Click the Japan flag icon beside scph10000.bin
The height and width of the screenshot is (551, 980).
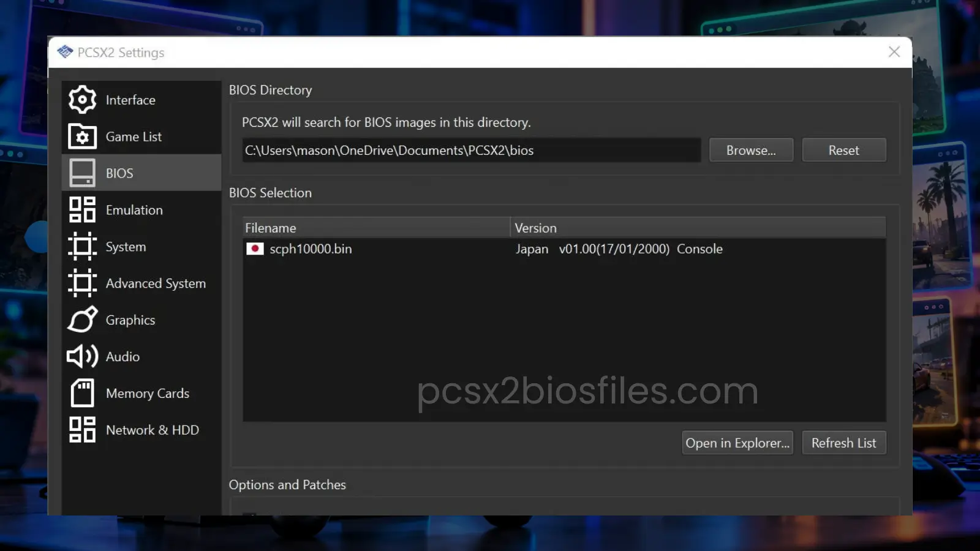click(255, 249)
